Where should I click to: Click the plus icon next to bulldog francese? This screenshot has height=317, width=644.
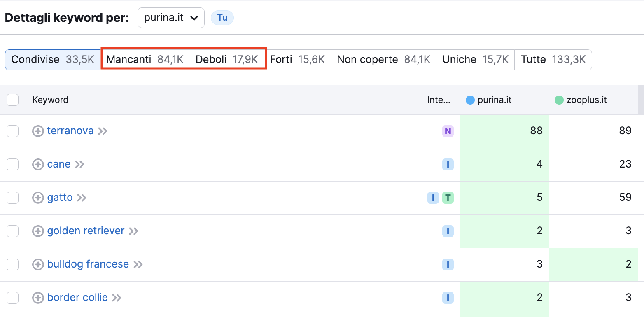pyautogui.click(x=38, y=264)
